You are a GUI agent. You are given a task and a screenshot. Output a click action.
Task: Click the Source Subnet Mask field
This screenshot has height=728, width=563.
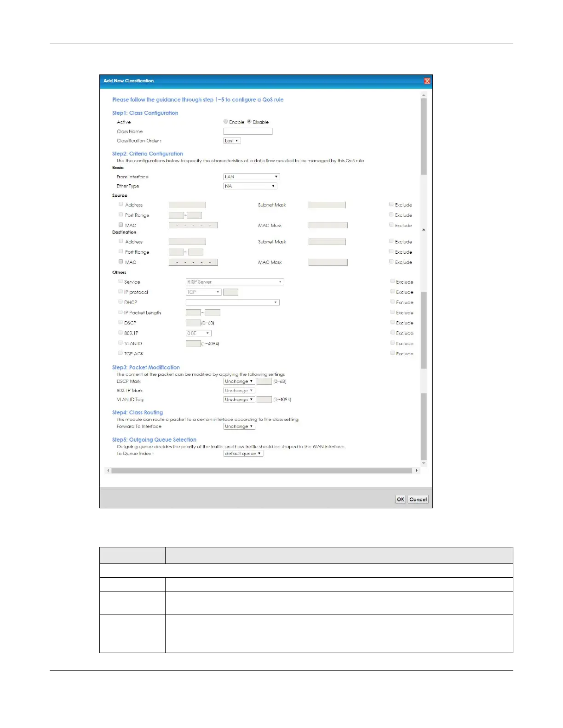point(327,205)
